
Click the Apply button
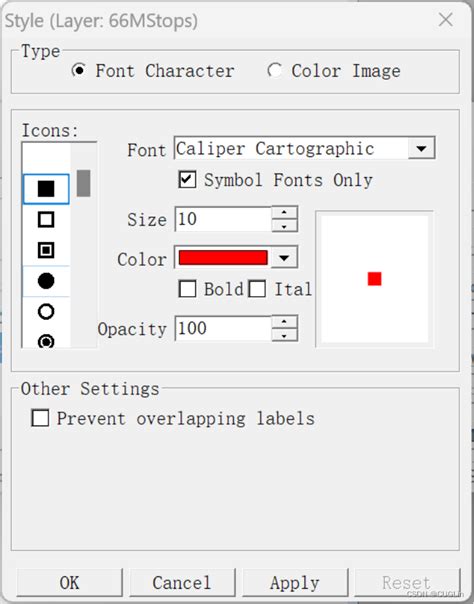(x=295, y=583)
